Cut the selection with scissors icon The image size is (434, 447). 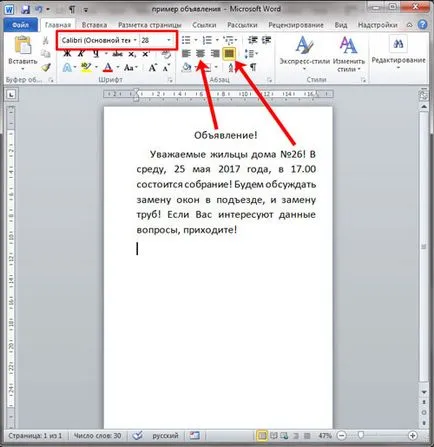pos(46,40)
